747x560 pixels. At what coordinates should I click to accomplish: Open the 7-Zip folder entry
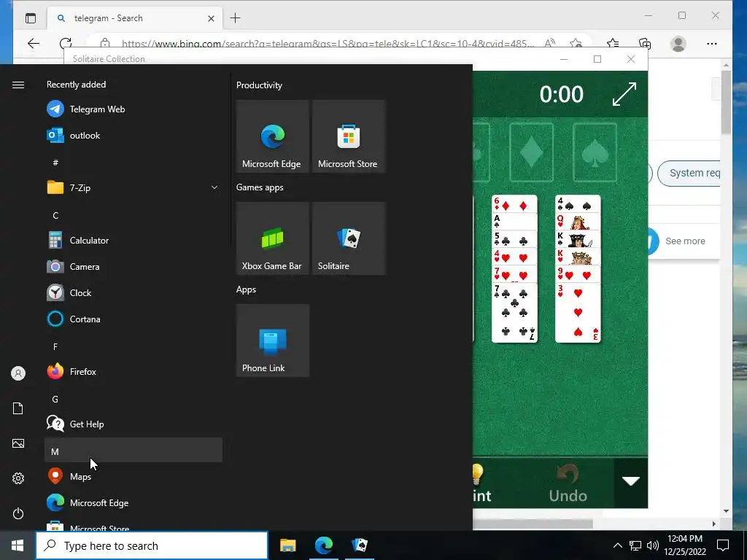[x=133, y=187]
